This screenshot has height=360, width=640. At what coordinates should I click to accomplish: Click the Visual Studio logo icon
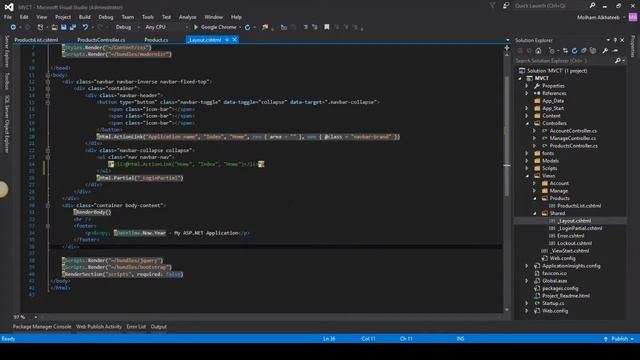(x=9, y=7)
